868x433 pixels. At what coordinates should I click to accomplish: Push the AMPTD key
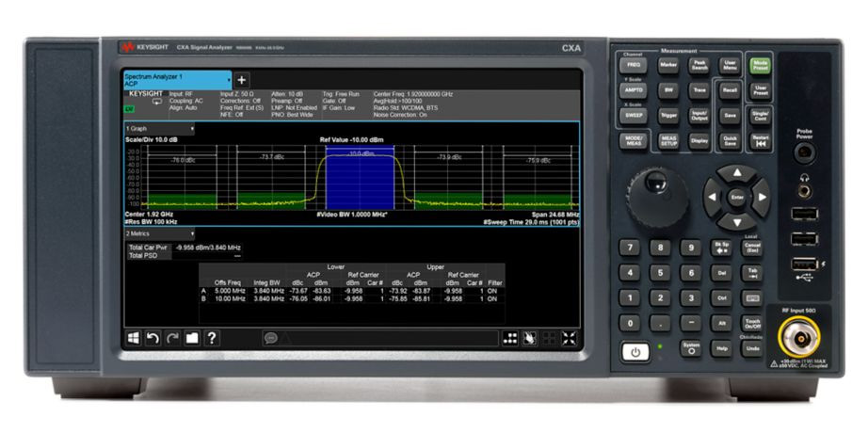tap(633, 90)
